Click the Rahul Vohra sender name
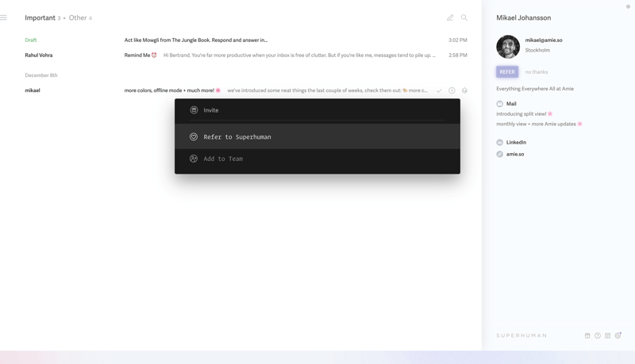Screen dimensions: 635x364 coord(38,55)
